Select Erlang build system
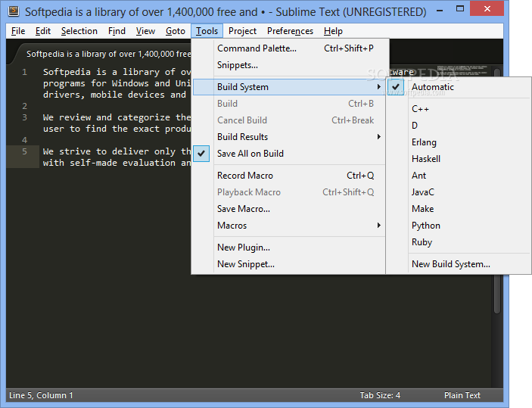Image resolution: width=532 pixels, height=408 pixels. point(459,142)
